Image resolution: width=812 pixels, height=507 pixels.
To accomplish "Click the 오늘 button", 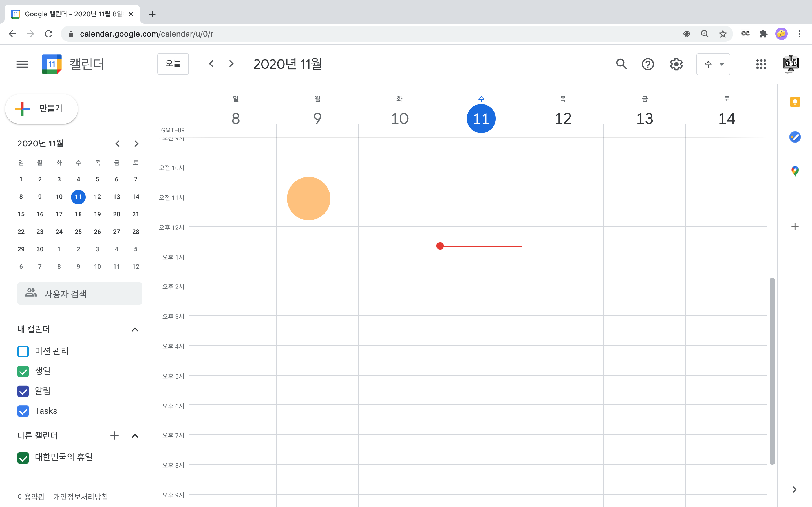I will (x=173, y=64).
